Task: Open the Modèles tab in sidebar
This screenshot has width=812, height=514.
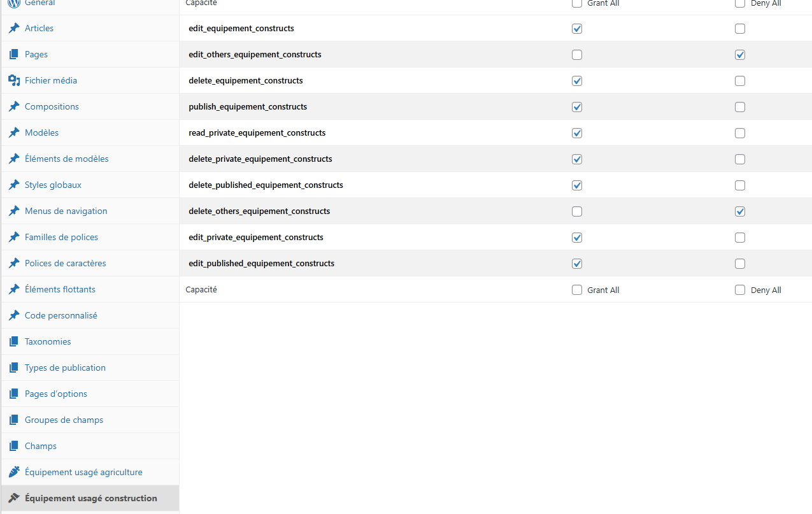Action: click(x=41, y=133)
